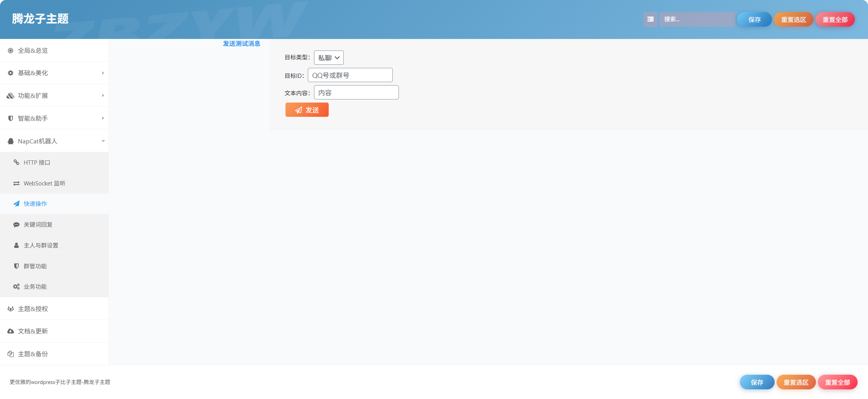The image size is (868, 399).
Task: Click the user icon beside 主人与群设置
Action: (x=16, y=246)
